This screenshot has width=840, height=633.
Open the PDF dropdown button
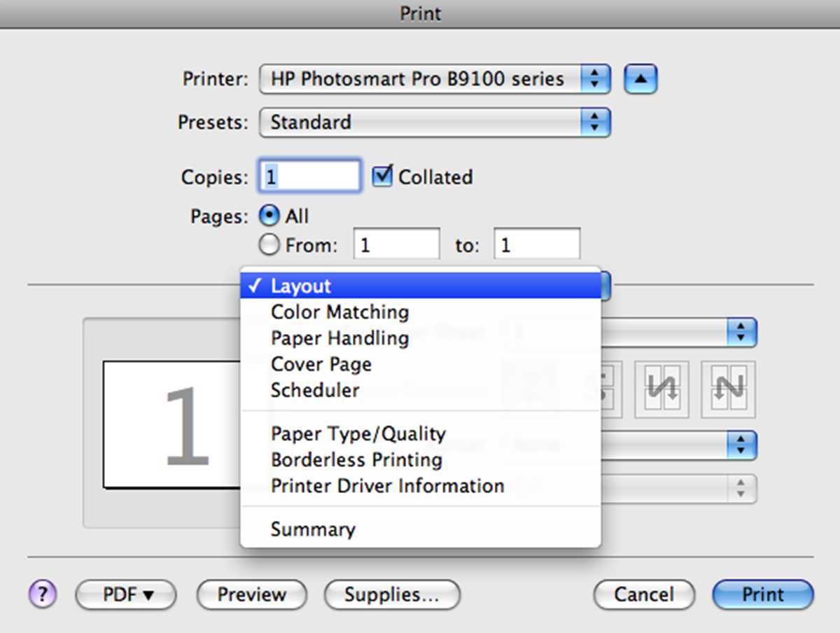pos(126,594)
